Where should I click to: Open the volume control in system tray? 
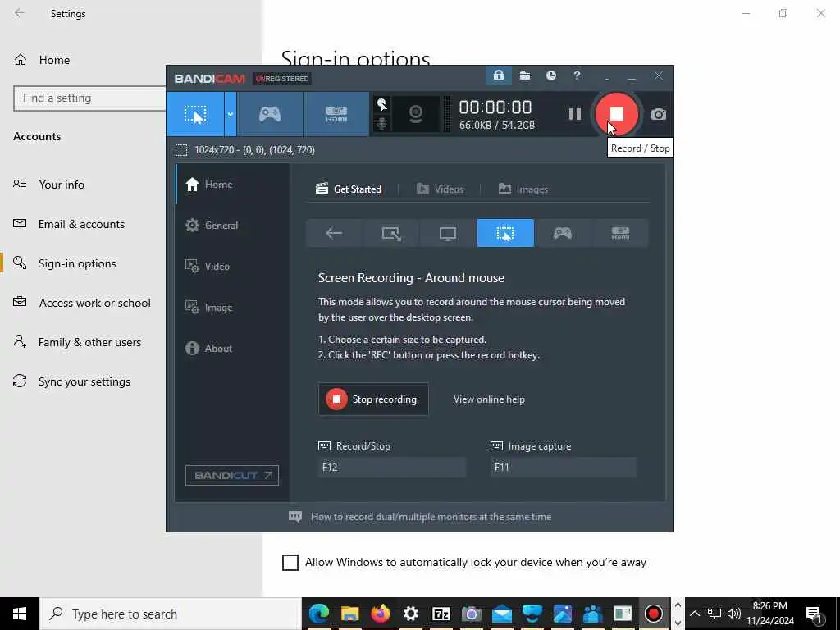[734, 614]
